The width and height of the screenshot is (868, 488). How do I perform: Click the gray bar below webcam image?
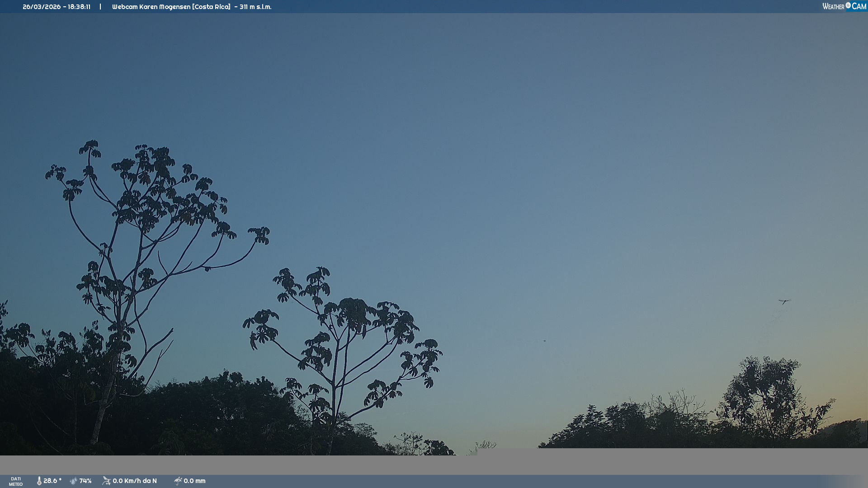pyautogui.click(x=434, y=465)
